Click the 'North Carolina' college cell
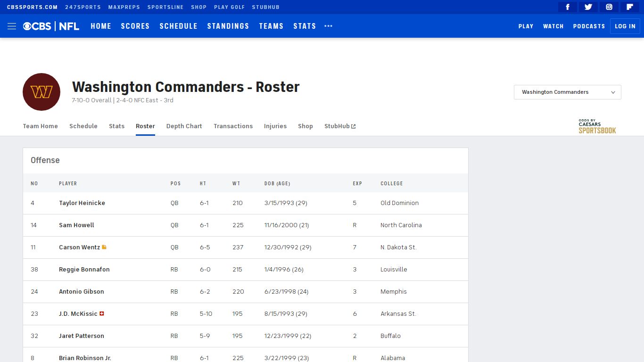644x362 pixels. (x=401, y=225)
